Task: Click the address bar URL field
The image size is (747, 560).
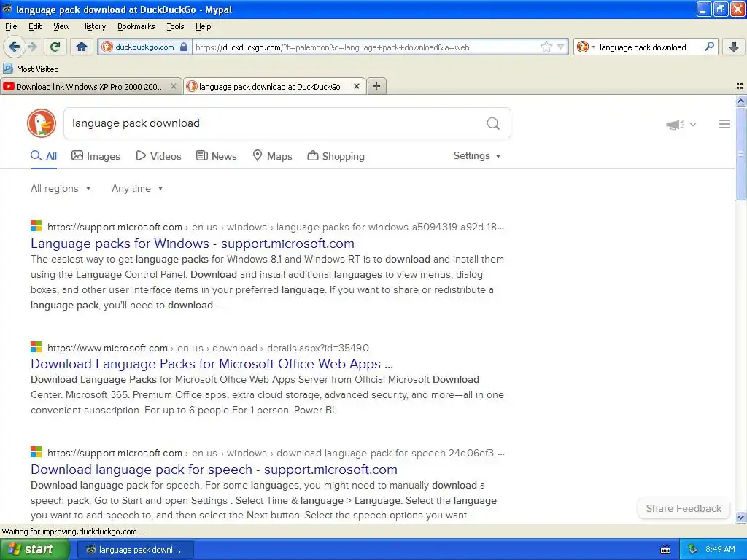Action: click(365, 47)
